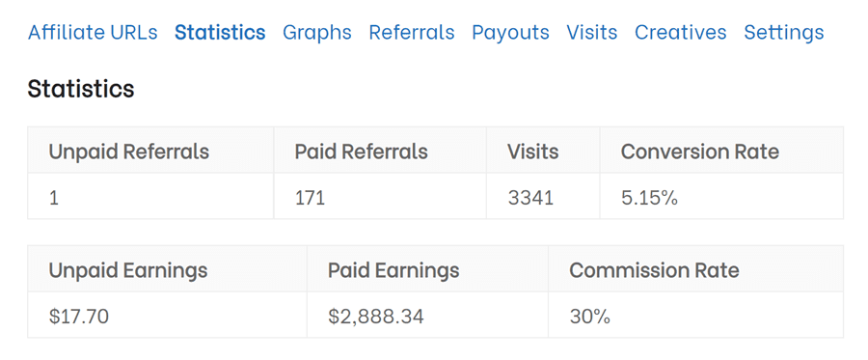Click the Paid Referrals column header

pos(361,152)
